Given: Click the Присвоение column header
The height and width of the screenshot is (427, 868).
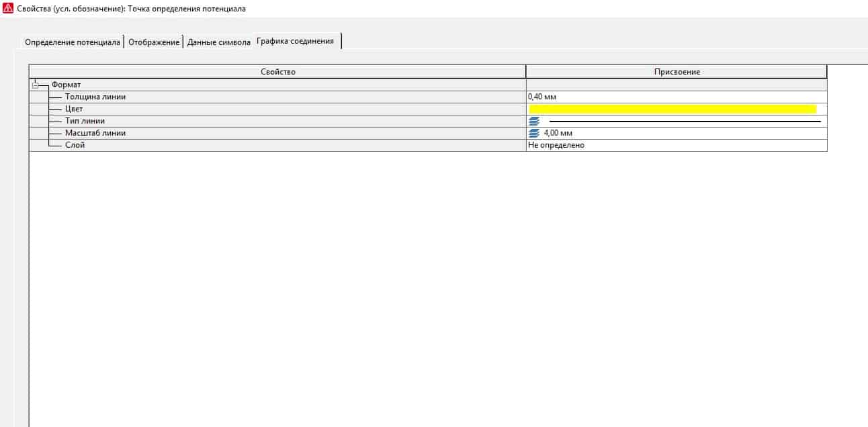Looking at the screenshot, I should 677,72.
